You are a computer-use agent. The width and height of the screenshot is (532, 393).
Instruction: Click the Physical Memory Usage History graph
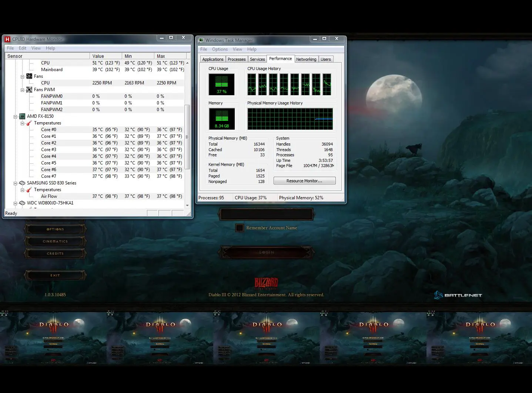(290, 119)
